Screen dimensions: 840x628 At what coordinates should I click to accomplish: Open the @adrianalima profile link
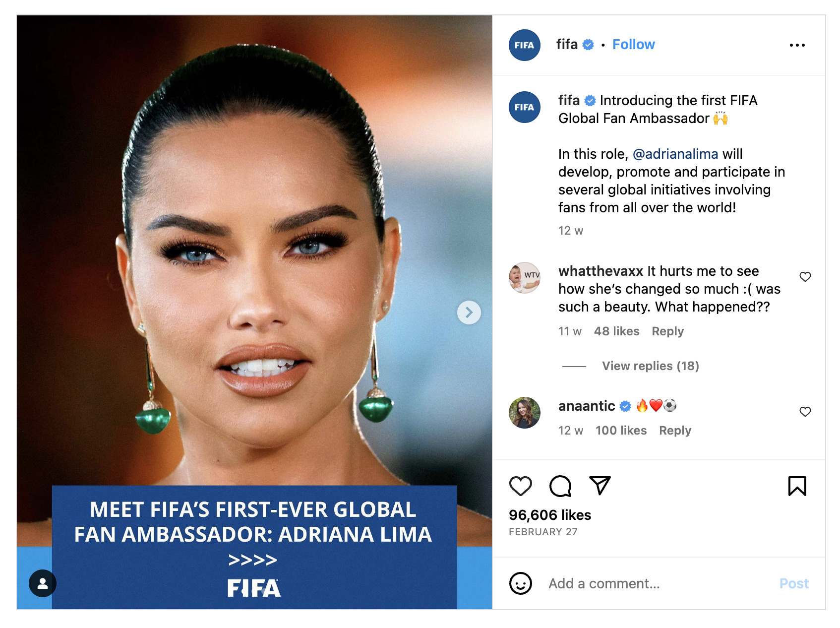(x=675, y=154)
